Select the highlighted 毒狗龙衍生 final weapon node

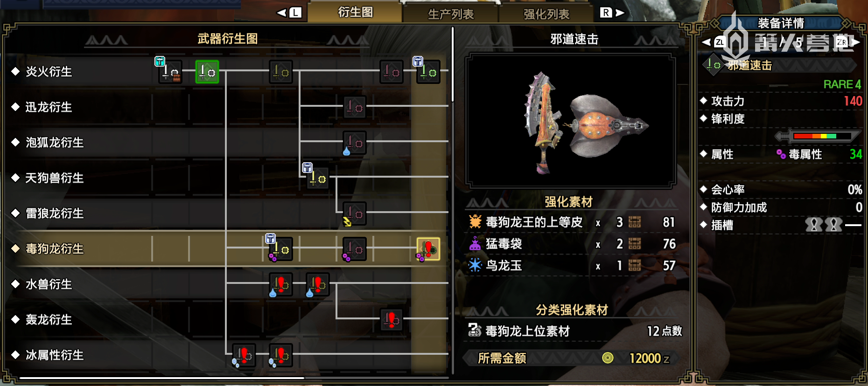[428, 249]
